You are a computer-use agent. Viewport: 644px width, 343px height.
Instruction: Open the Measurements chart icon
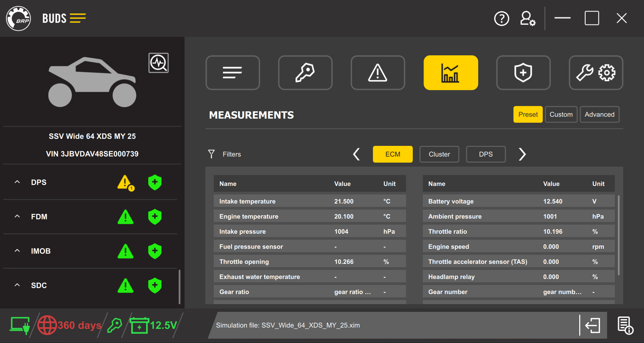click(451, 72)
